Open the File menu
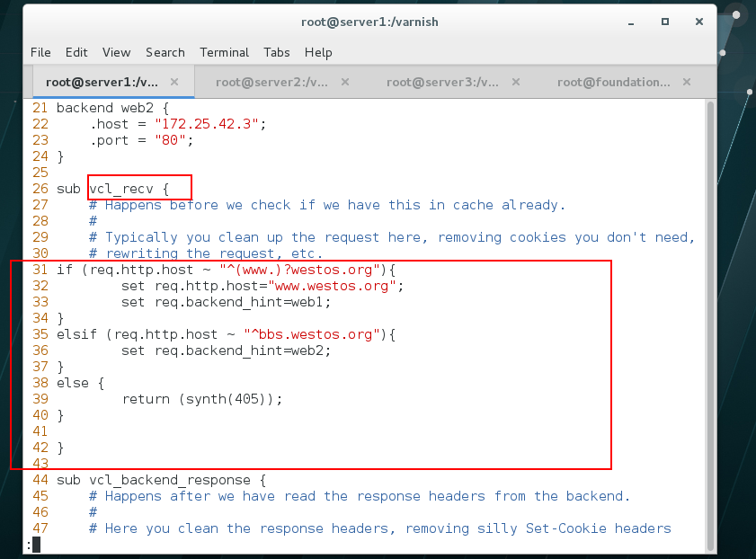Screen dimensions: 756x559 [40, 52]
